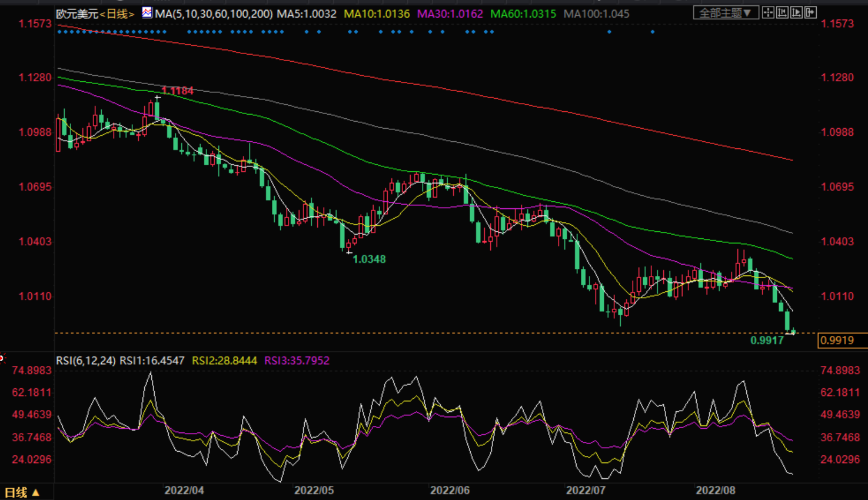The height and width of the screenshot is (500, 868).
Task: Click the RSI(6,12,24) indicator label
Action: click(x=86, y=361)
